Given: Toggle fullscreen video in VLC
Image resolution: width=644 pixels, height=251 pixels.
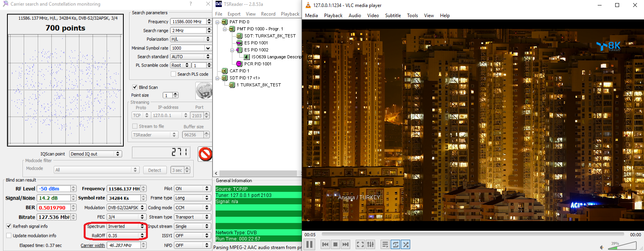Looking at the screenshot, I should [360, 244].
